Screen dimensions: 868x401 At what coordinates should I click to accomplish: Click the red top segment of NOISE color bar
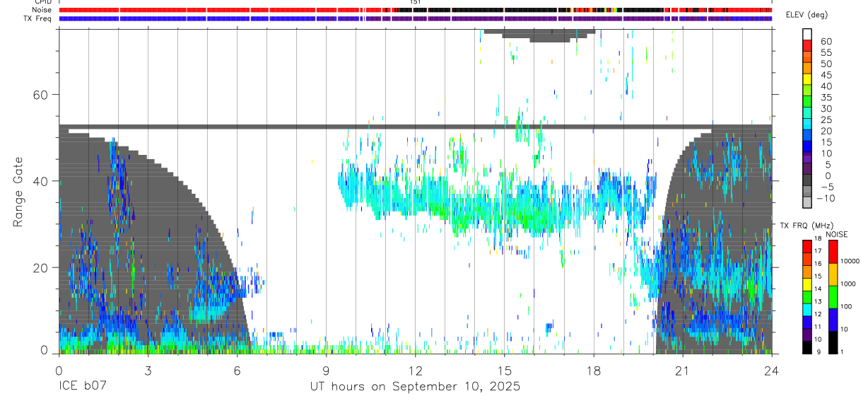(x=833, y=252)
